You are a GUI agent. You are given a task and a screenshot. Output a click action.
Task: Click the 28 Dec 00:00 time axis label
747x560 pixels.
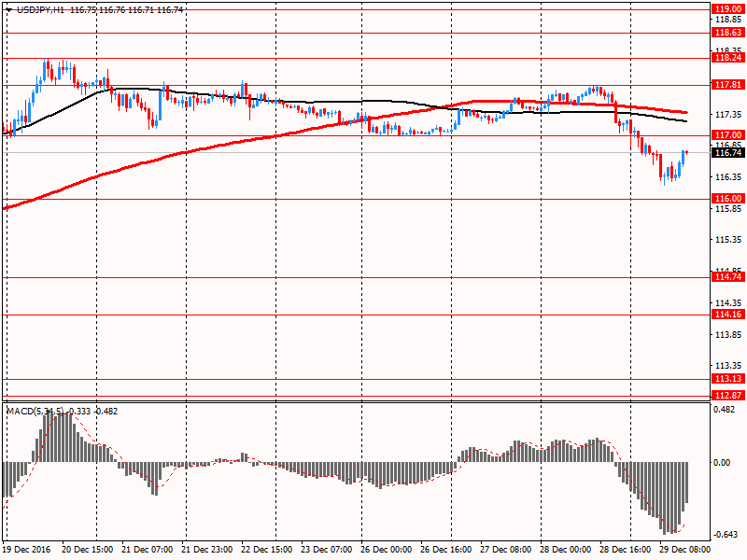tap(566, 550)
